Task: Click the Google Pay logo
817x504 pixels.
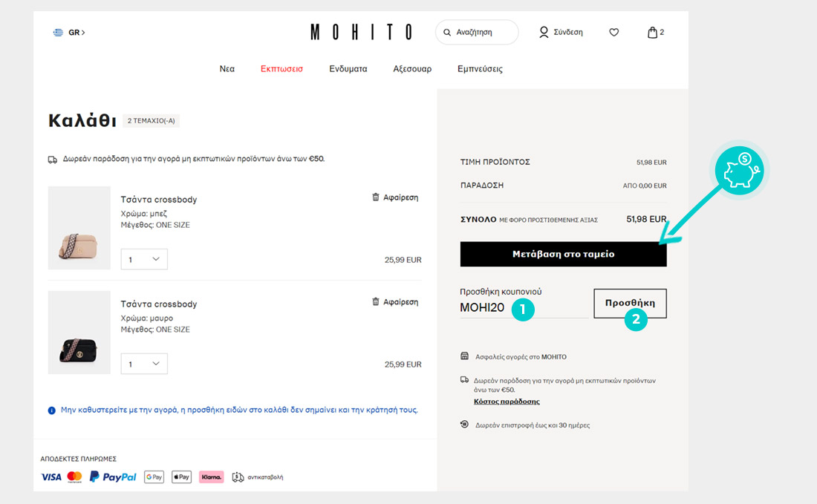Action: (154, 477)
